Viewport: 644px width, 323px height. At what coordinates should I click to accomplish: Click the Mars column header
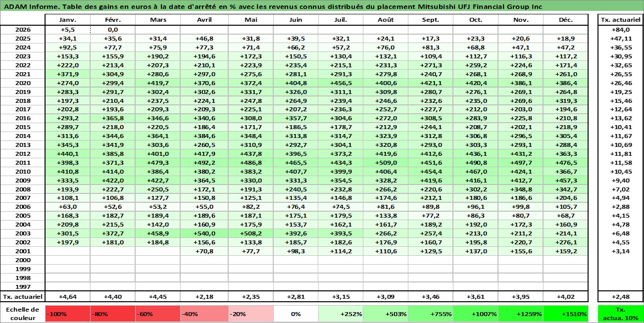pyautogui.click(x=157, y=20)
